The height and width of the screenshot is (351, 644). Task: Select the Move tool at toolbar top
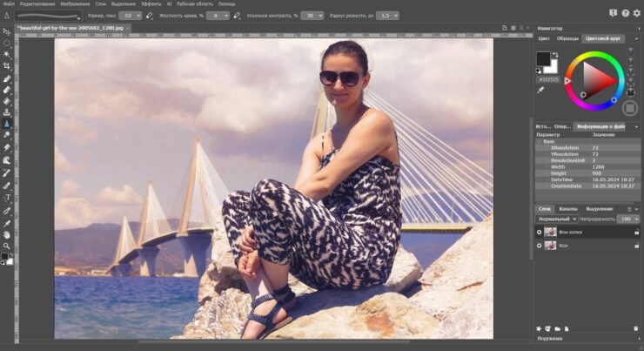point(7,30)
